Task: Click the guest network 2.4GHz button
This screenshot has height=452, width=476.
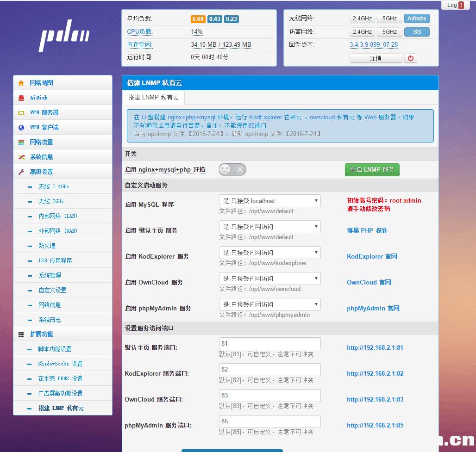Action: pyautogui.click(x=362, y=32)
